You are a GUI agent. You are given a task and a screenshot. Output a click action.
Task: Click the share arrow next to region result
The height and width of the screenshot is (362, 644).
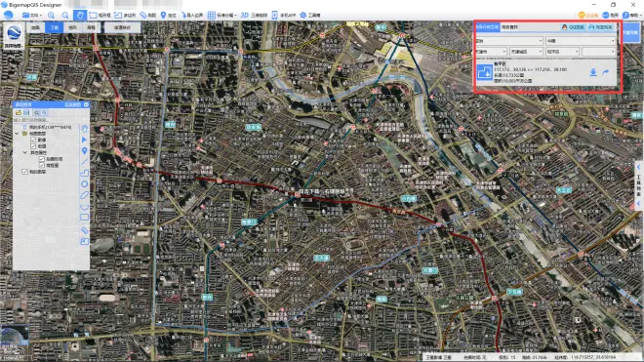click(606, 72)
